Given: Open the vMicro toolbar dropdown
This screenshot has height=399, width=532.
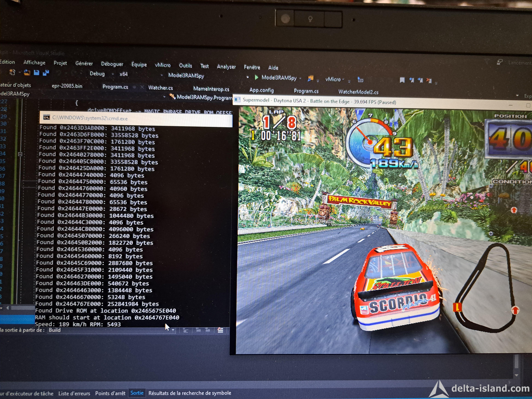Looking at the screenshot, I should point(343,79).
